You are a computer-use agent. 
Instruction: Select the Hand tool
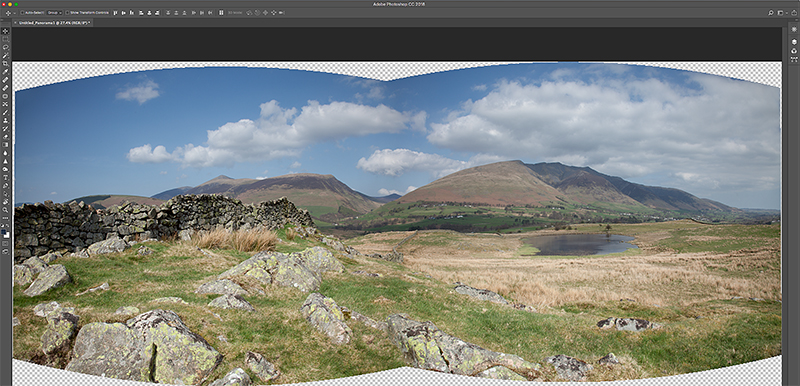(6, 201)
